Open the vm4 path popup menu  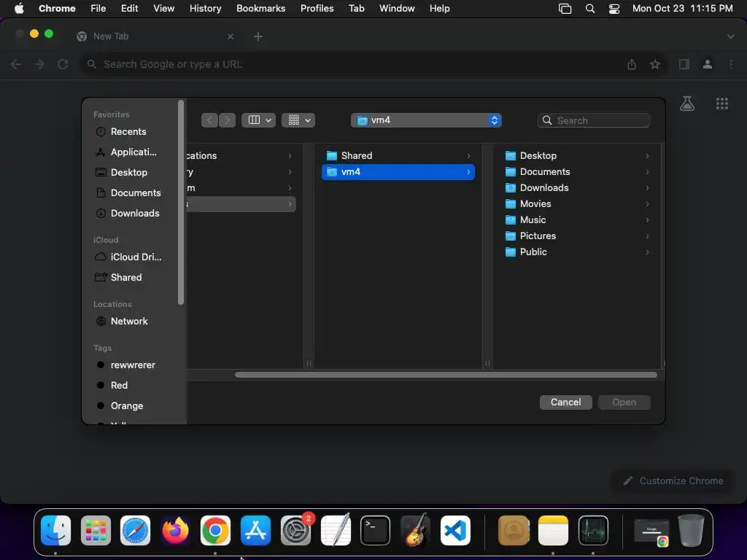point(426,120)
